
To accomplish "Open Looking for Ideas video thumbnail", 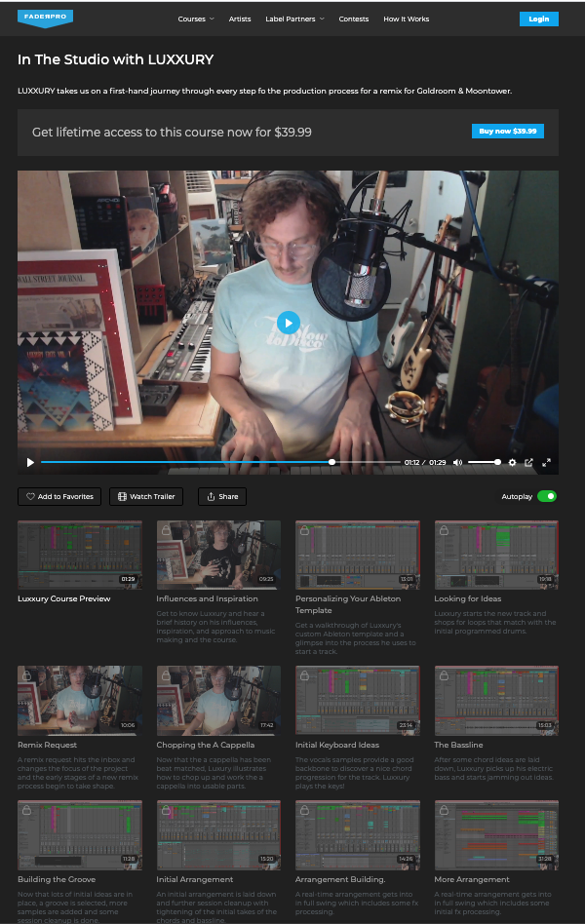I will coord(496,555).
